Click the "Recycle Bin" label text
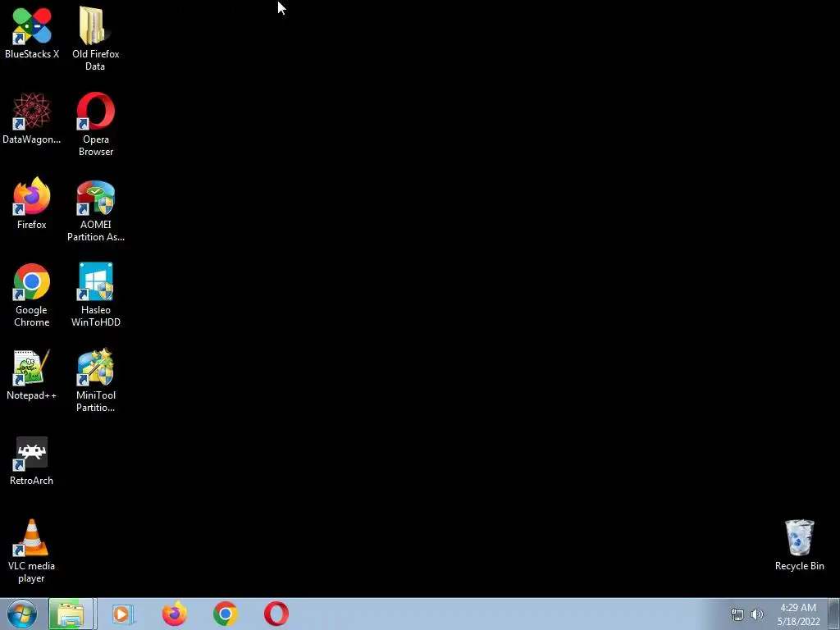 click(799, 566)
